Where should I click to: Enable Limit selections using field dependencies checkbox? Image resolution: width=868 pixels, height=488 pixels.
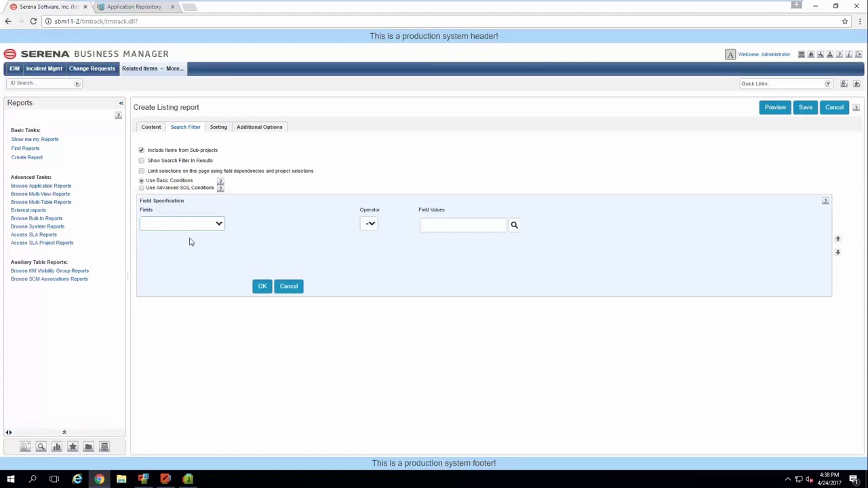[142, 171]
